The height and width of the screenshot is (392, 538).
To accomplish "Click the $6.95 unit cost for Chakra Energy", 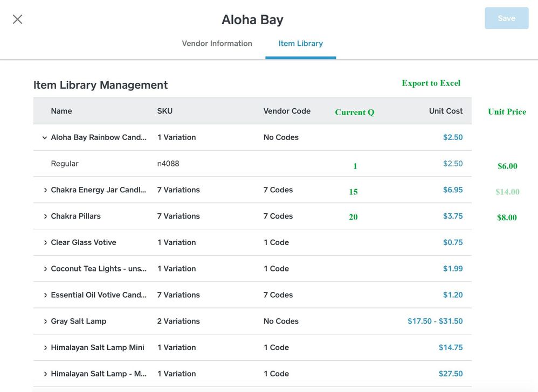I will click(452, 190).
